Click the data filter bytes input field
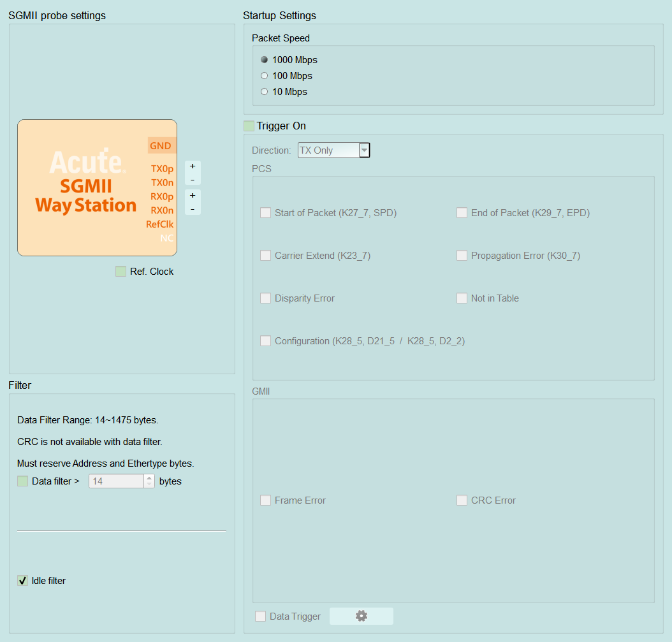The width and height of the screenshot is (672, 642). 116,481
